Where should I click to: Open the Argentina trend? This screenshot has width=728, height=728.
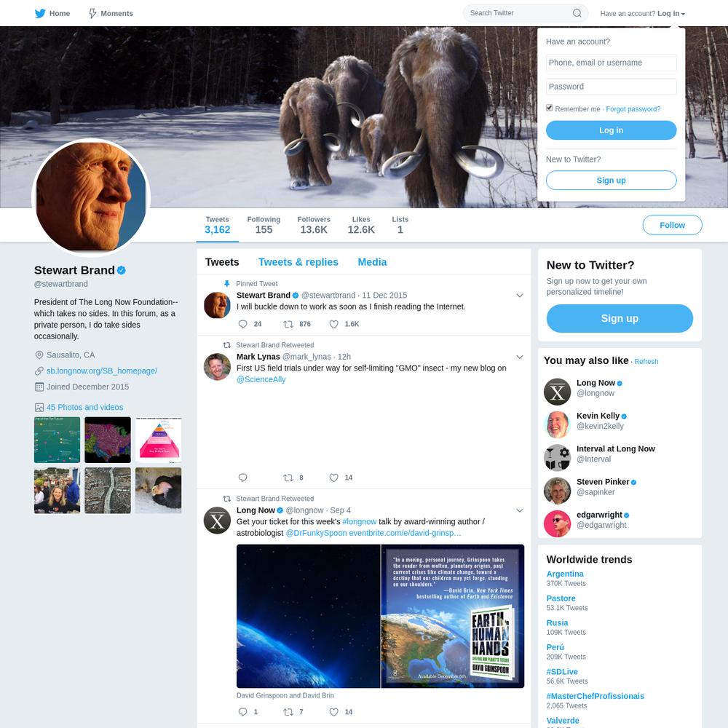pyautogui.click(x=565, y=574)
